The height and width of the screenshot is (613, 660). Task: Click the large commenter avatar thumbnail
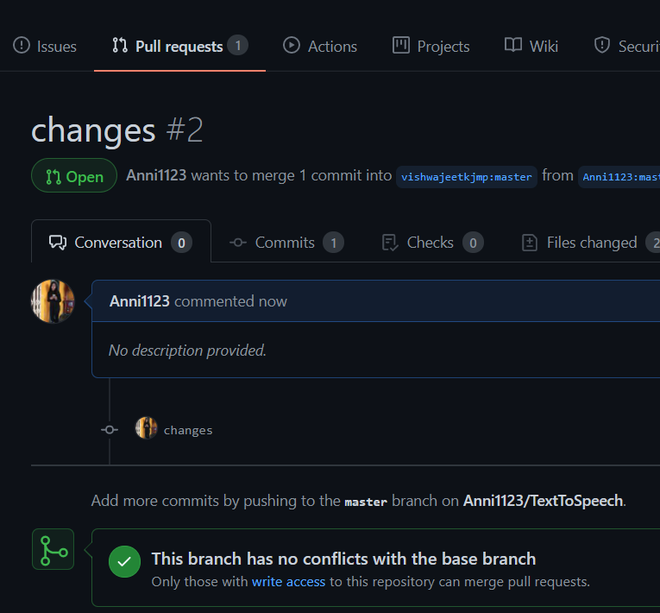tap(53, 301)
